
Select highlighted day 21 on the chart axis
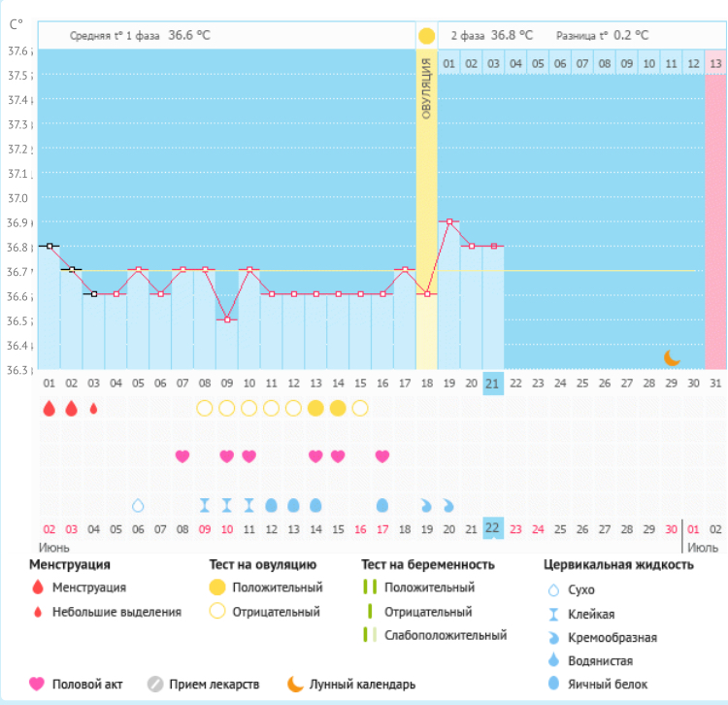[493, 382]
